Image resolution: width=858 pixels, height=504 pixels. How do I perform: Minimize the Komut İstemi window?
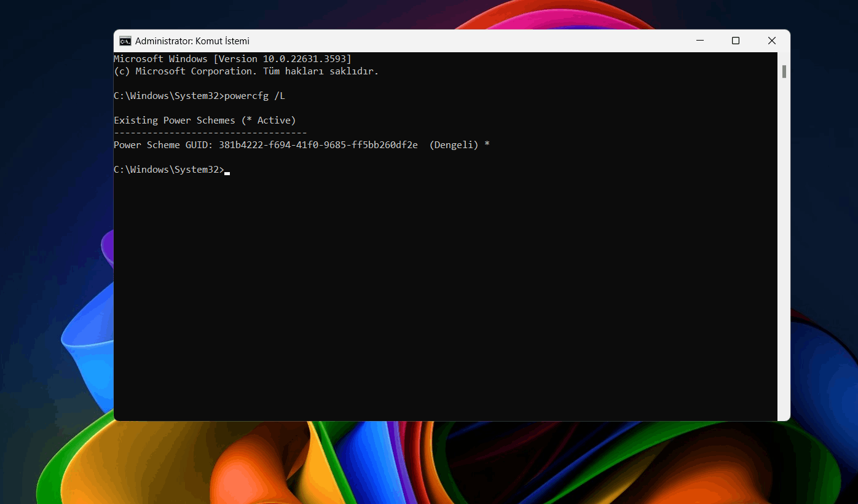tap(700, 41)
